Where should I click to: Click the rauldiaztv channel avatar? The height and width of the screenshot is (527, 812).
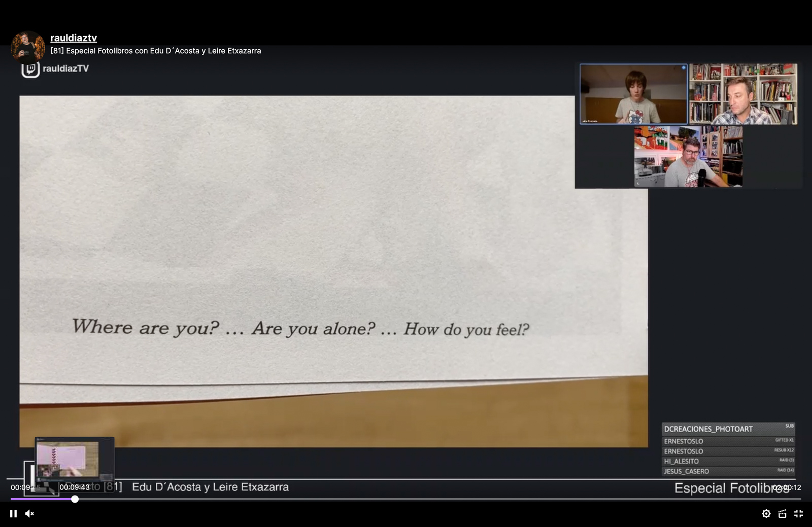pyautogui.click(x=27, y=47)
